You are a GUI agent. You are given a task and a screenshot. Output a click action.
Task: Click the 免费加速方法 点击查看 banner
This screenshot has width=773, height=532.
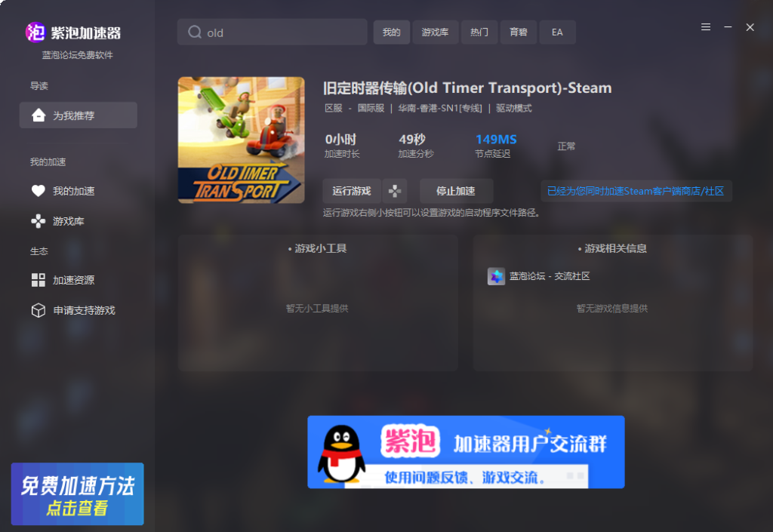(x=78, y=494)
